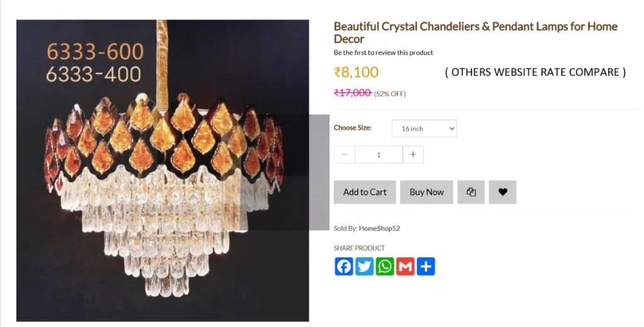Open more share options plus icon

426,267
